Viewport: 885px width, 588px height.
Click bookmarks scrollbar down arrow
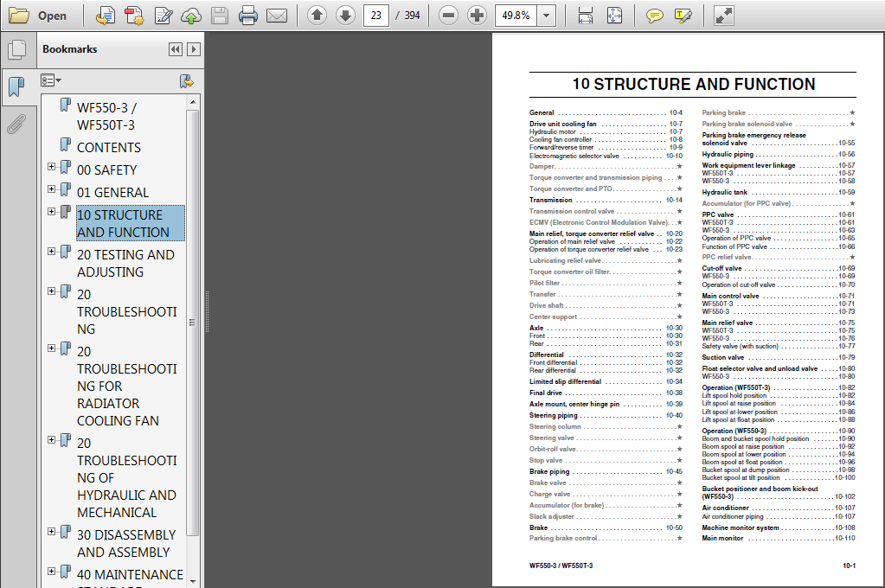click(193, 581)
